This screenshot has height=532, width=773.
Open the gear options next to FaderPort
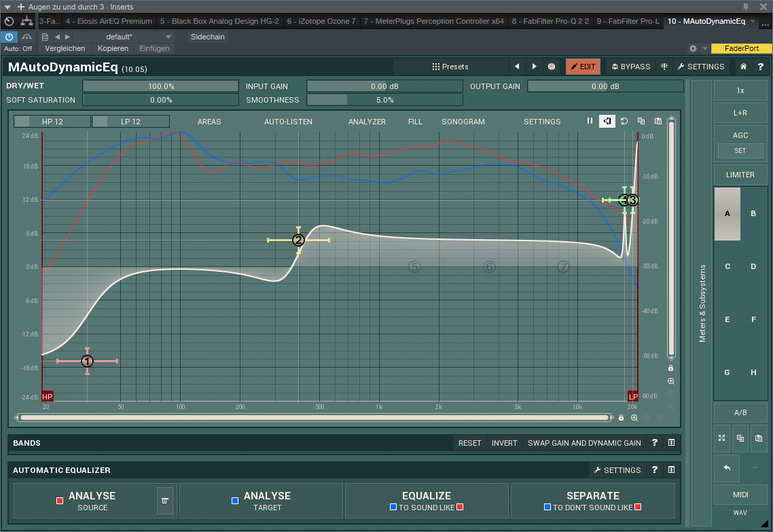click(x=693, y=48)
